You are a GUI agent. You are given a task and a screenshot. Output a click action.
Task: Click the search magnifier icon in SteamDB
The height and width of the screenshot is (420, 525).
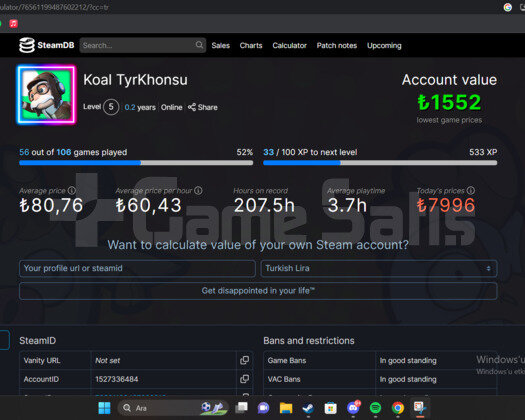tap(199, 45)
